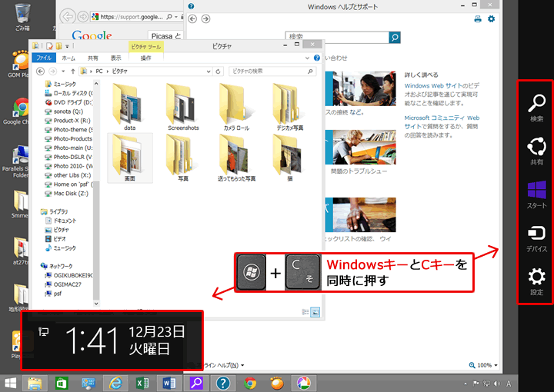Open the 検索 (Search) charm
554x392 pixels.
(x=536, y=108)
